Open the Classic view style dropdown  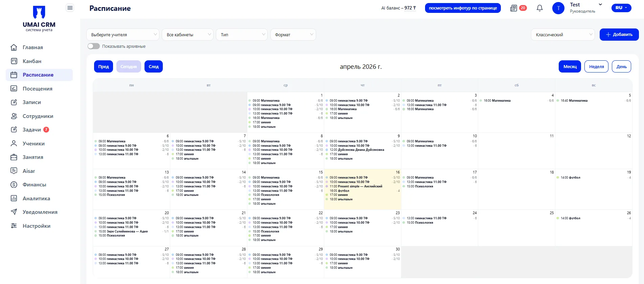[x=563, y=35]
